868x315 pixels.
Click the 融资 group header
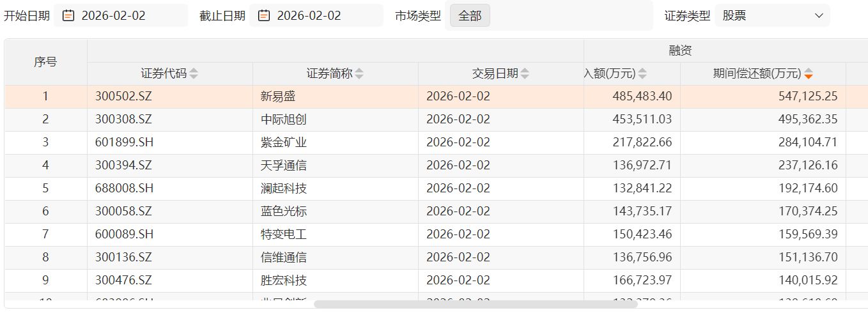click(680, 51)
